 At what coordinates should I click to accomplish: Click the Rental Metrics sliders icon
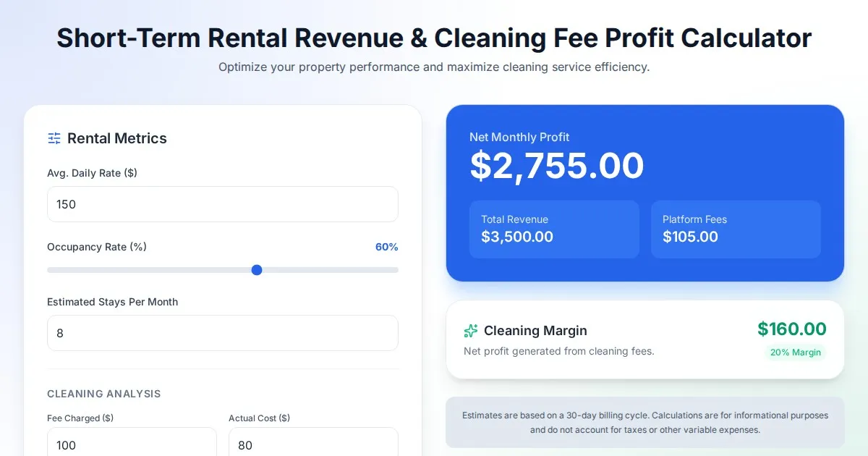pos(54,138)
